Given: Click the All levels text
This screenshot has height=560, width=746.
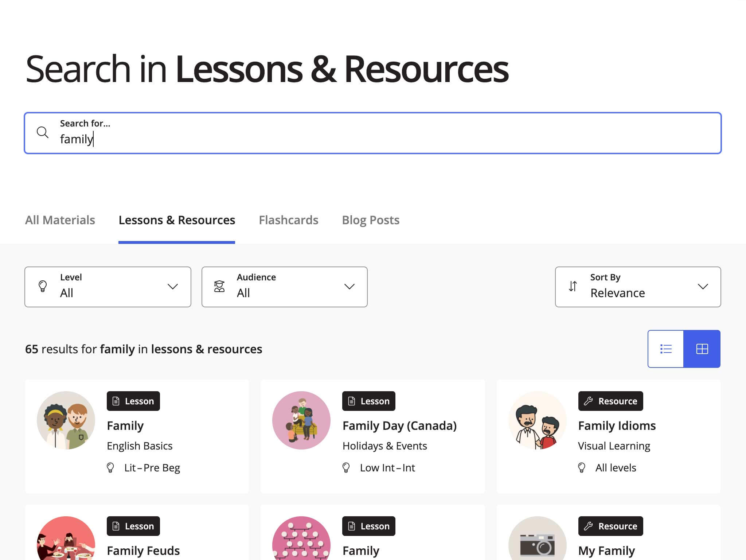Looking at the screenshot, I should (x=616, y=468).
